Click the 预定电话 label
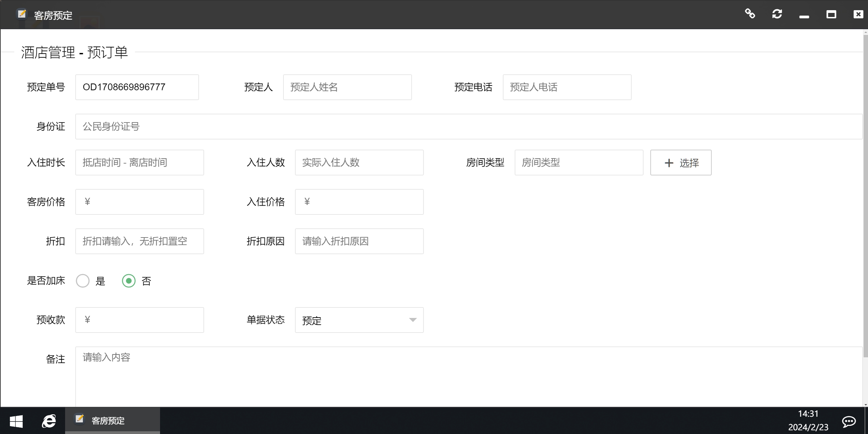 coord(473,87)
